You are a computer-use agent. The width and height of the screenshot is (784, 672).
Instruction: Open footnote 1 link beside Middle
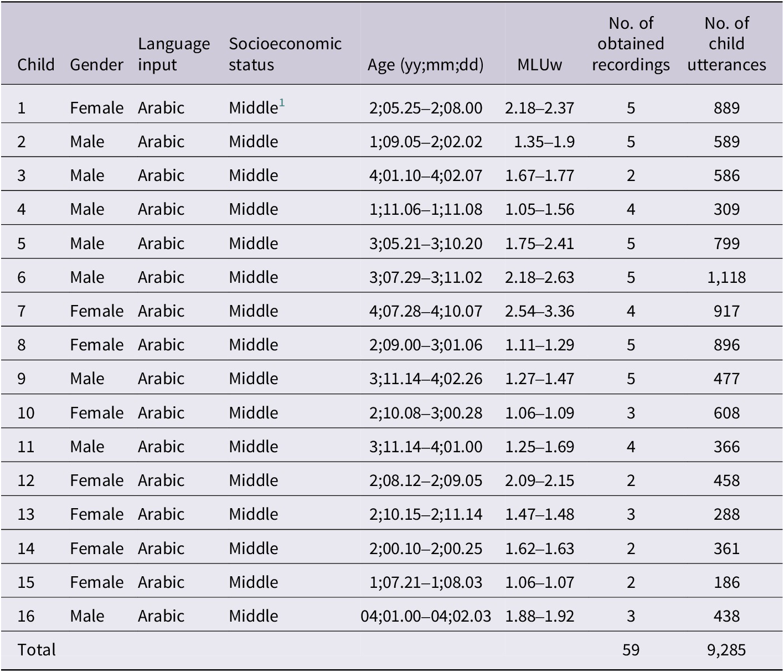(x=282, y=103)
